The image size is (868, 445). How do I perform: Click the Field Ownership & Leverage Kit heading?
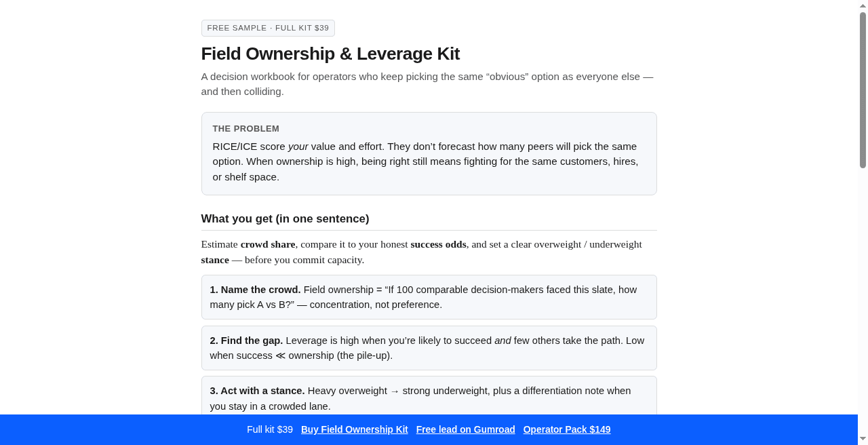pyautogui.click(x=330, y=54)
